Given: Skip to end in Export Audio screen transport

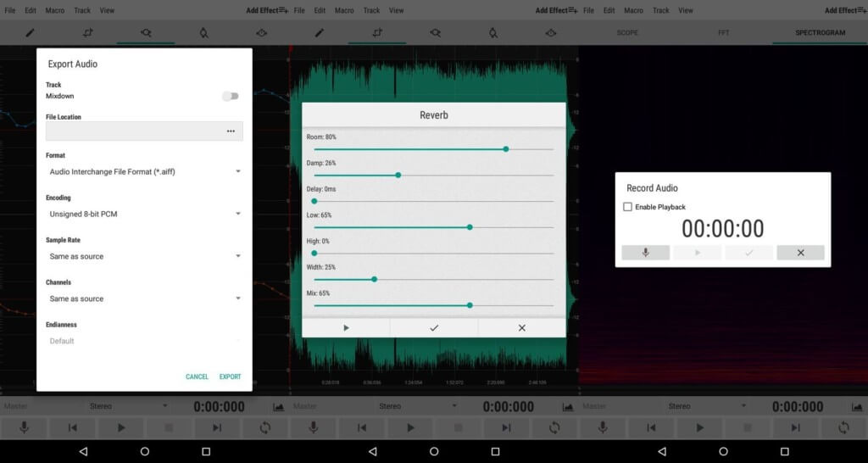Looking at the screenshot, I should coord(217,427).
